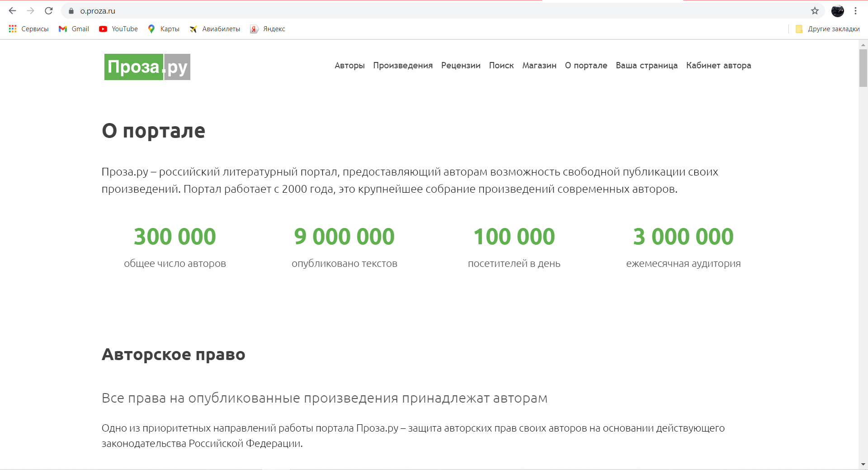Click the О портале heading
The image size is (868, 470).
pos(153,131)
